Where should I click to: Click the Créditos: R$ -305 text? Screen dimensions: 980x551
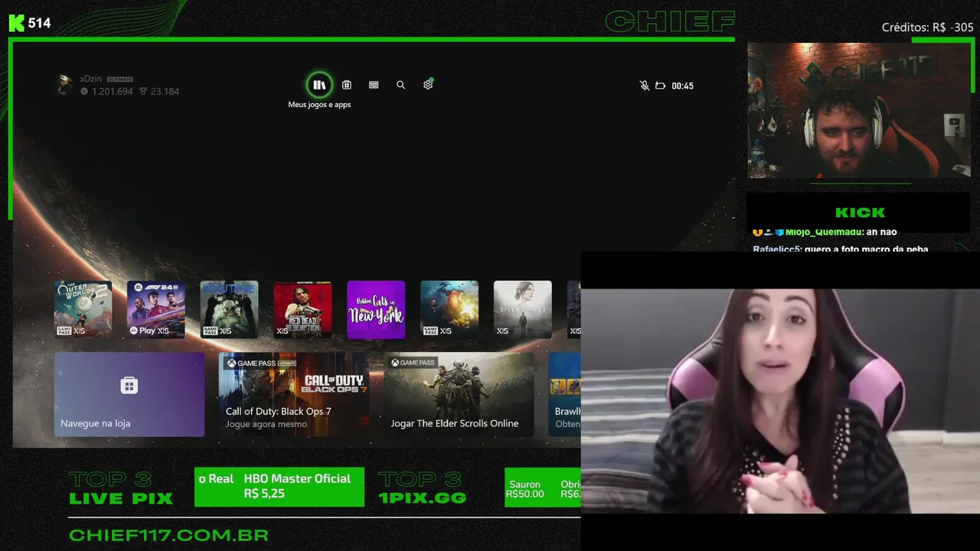927,27
